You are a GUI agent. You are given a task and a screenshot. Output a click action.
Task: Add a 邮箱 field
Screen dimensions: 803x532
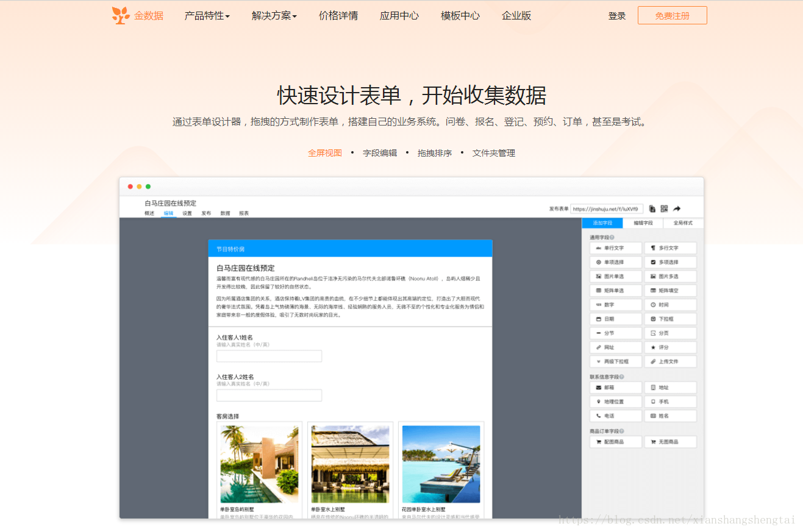click(x=616, y=388)
